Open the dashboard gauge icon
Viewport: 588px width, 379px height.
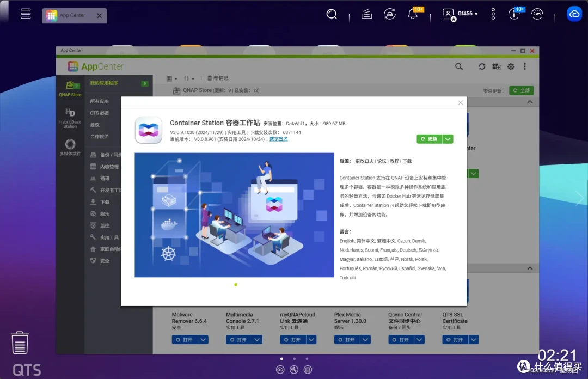pyautogui.click(x=537, y=14)
